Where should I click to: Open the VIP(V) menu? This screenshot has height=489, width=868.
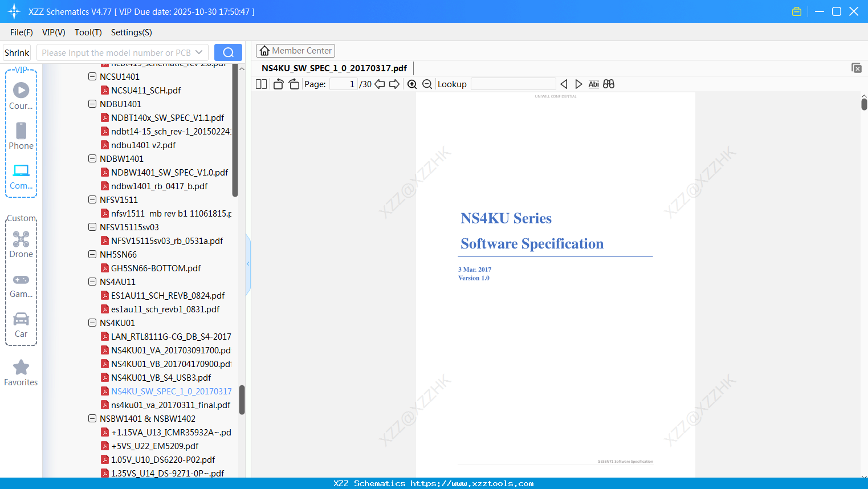point(54,32)
